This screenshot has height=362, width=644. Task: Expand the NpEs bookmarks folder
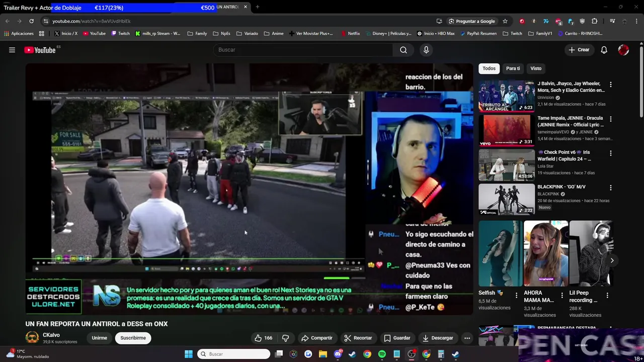pos(221,34)
